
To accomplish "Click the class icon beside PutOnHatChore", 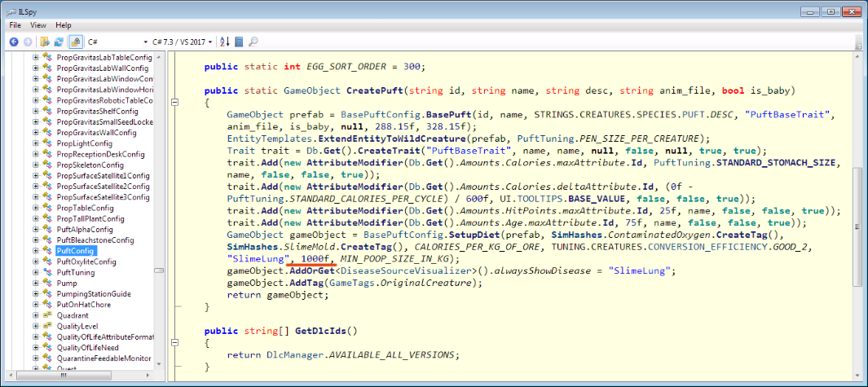I will coord(48,305).
